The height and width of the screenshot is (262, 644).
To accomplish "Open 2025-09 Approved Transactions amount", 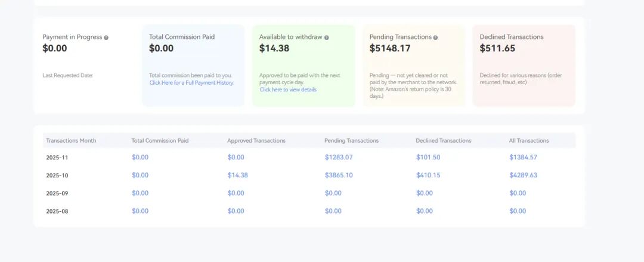I will tap(236, 193).
